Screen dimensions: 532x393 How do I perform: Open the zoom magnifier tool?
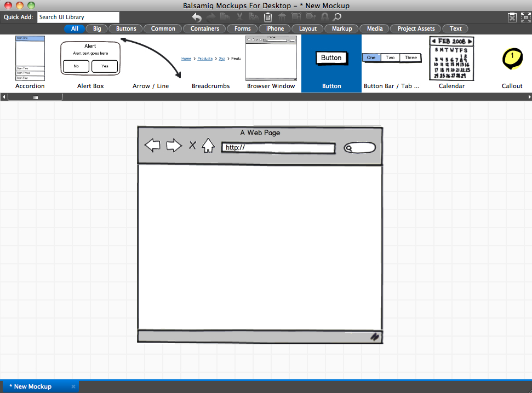(x=337, y=18)
